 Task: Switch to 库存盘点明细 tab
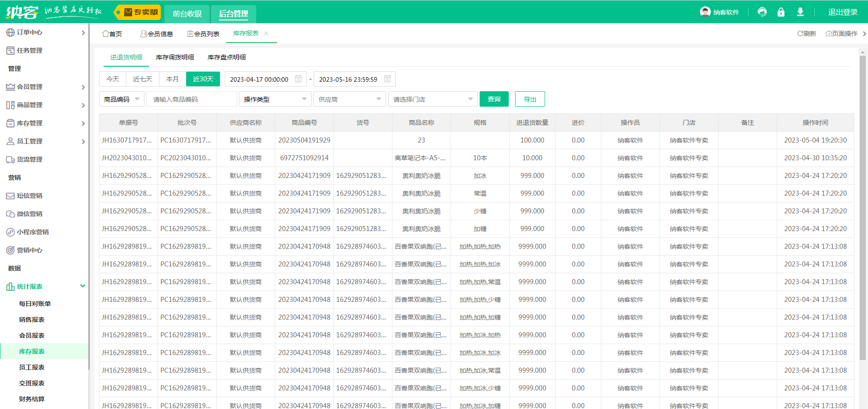coord(227,57)
